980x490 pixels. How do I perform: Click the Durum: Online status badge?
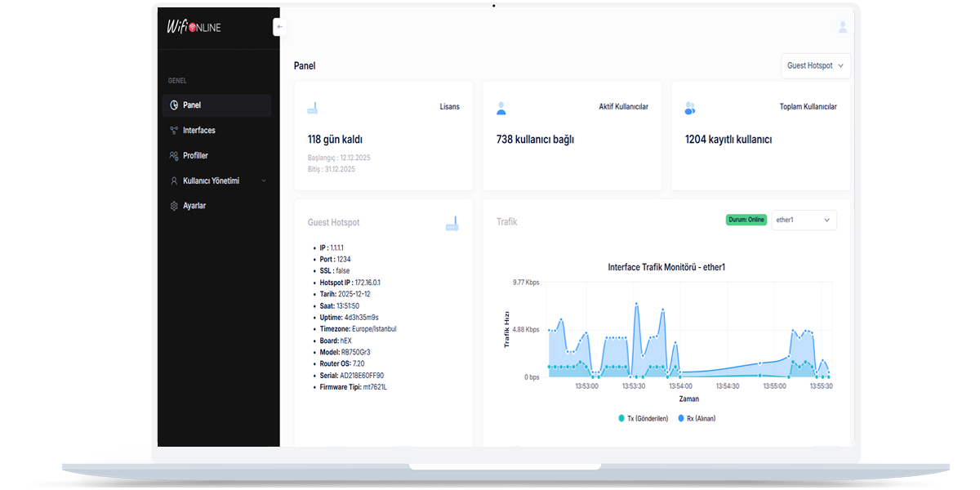point(746,220)
